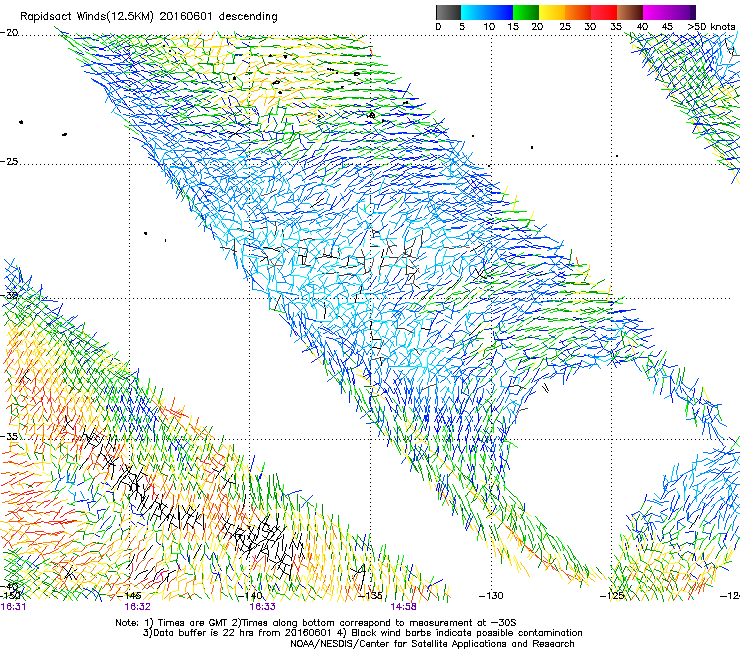Viewport: 740px width, 650px height.
Task: Click the purple '16:31' swath time
Action: pyautogui.click(x=13, y=607)
